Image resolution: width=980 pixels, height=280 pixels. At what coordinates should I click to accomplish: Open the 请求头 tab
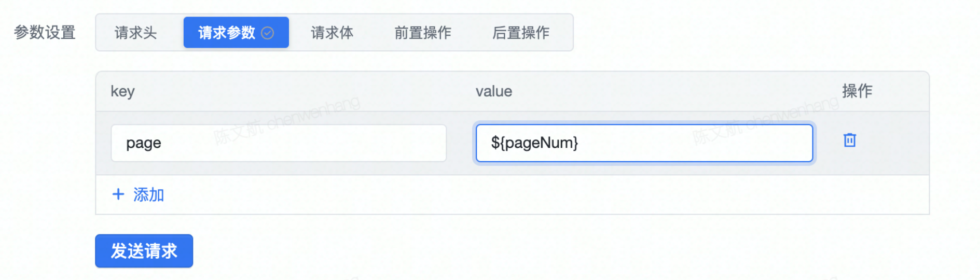pos(135,33)
